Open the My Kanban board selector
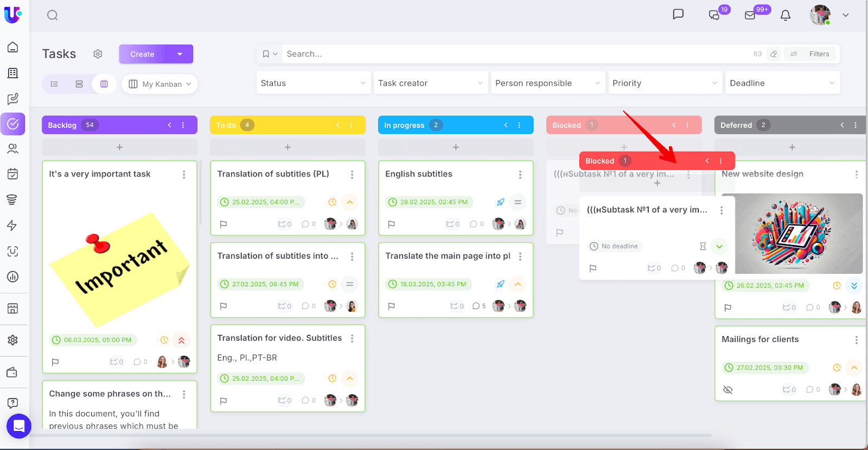Image resolution: width=868 pixels, height=450 pixels. (x=160, y=84)
